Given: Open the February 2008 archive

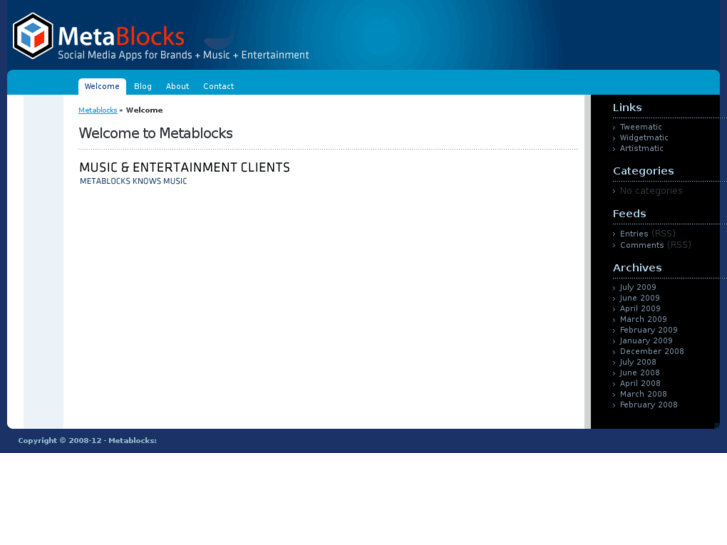Looking at the screenshot, I should coord(649,404).
